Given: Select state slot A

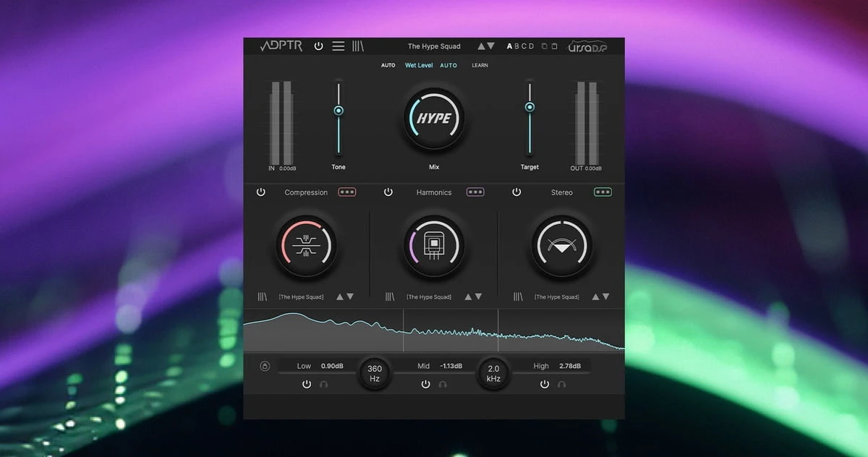Looking at the screenshot, I should [x=509, y=46].
